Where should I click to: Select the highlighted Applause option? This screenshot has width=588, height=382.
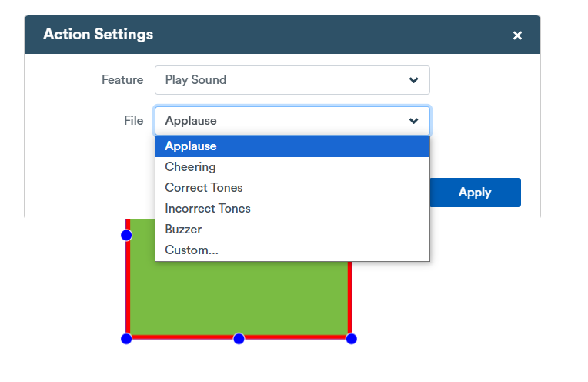click(292, 146)
